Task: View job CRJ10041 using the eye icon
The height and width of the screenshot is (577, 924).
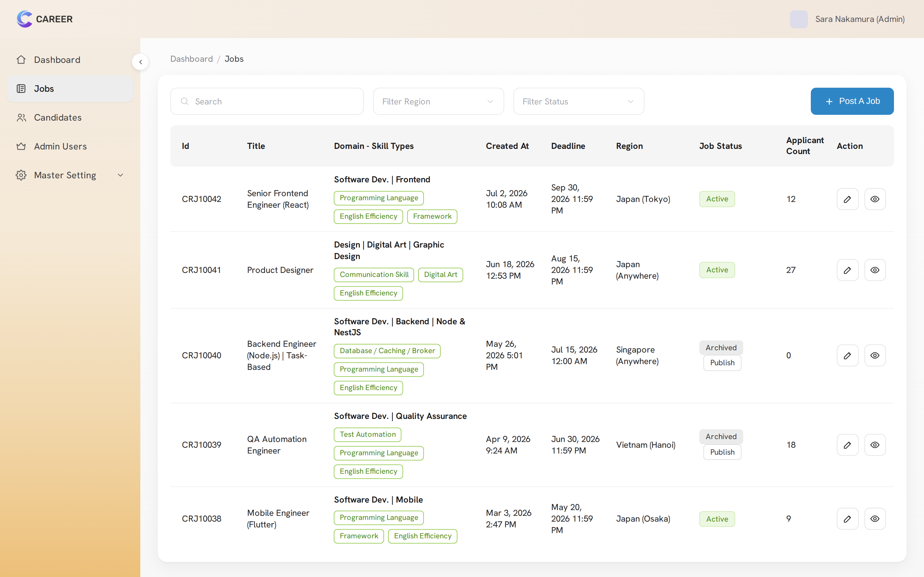Action: coord(875,270)
